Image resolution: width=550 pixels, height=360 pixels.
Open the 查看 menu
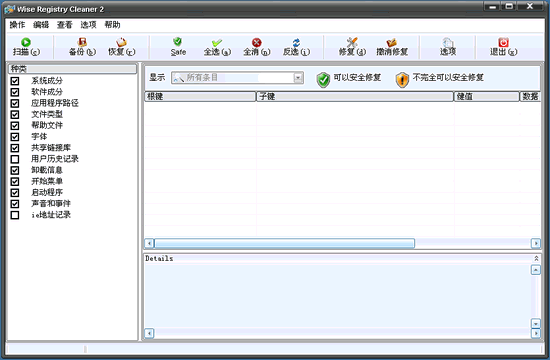point(65,25)
